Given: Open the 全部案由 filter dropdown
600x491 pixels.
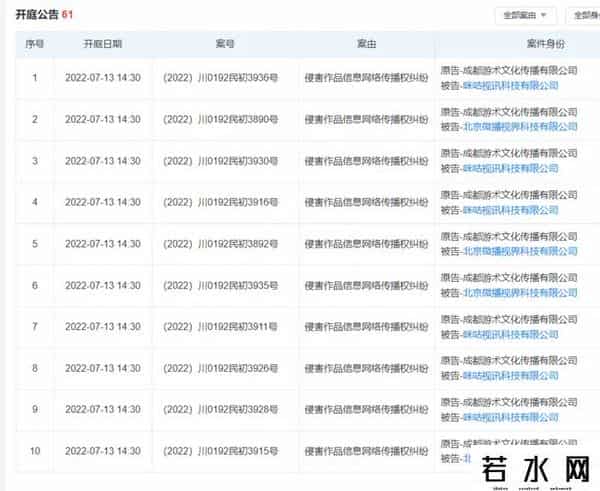Looking at the screenshot, I should (x=525, y=16).
